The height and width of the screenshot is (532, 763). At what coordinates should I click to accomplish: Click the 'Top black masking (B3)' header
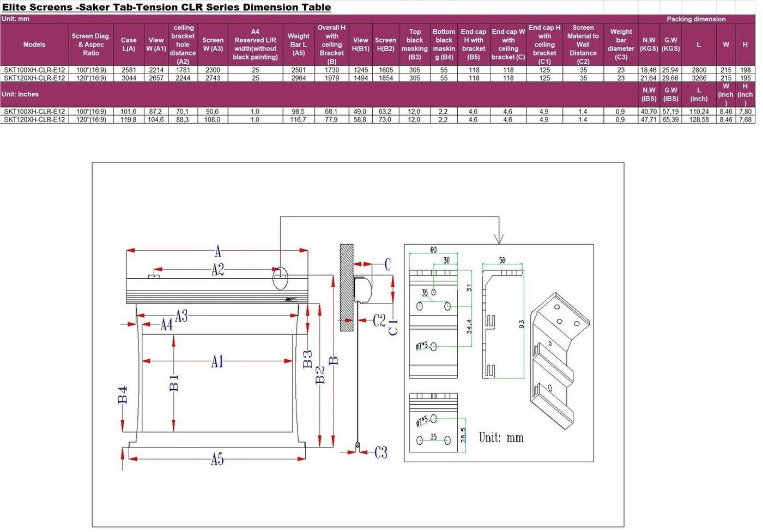414,45
